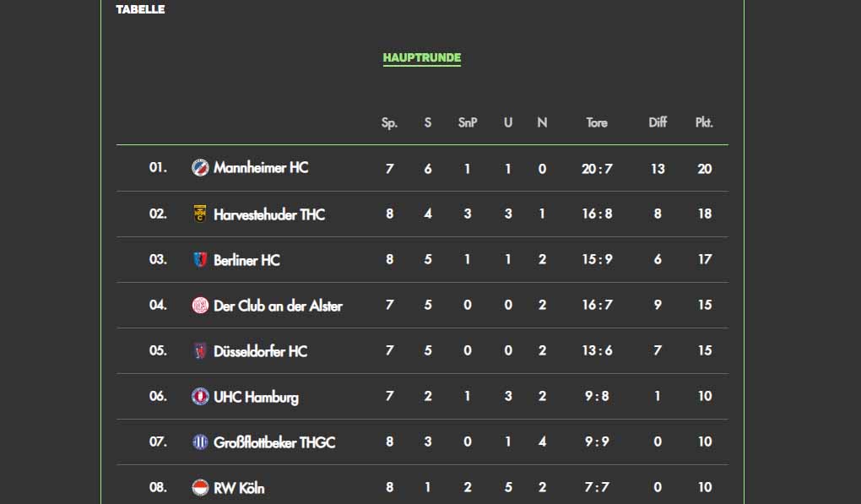Open the UHC Hamburg team link

[x=256, y=396]
